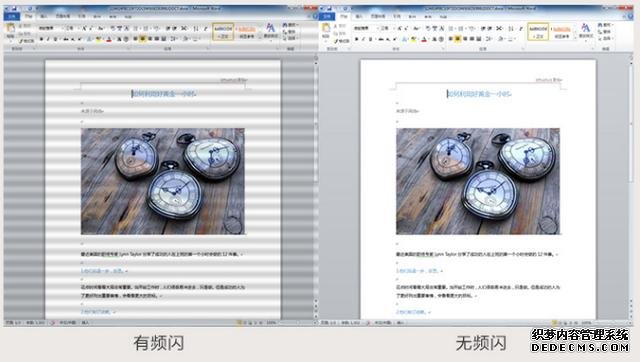Switch to the Insert ribbon tab in the right window
This screenshot has width=640, height=362.
359,16
